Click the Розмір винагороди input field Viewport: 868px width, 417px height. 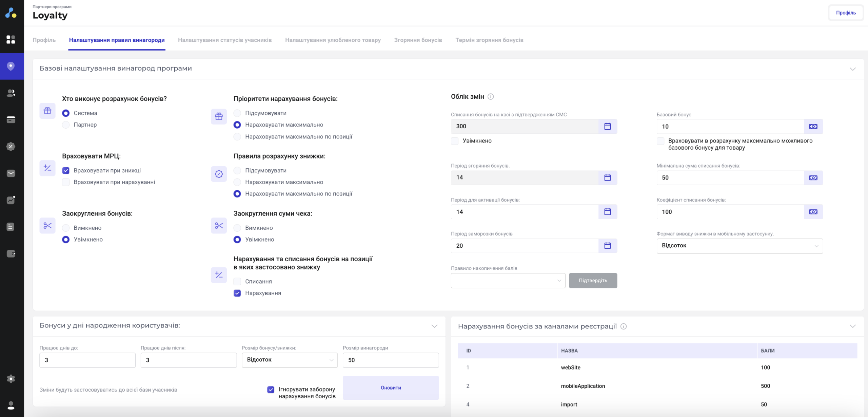tap(391, 360)
